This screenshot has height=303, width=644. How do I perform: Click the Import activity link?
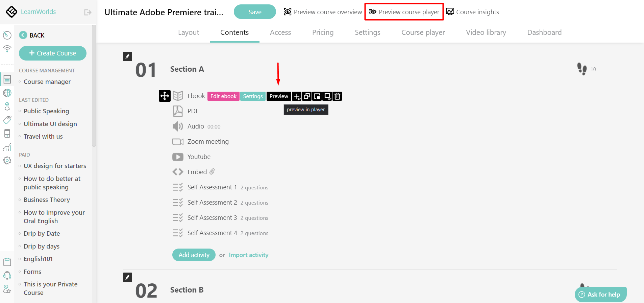[x=248, y=255]
